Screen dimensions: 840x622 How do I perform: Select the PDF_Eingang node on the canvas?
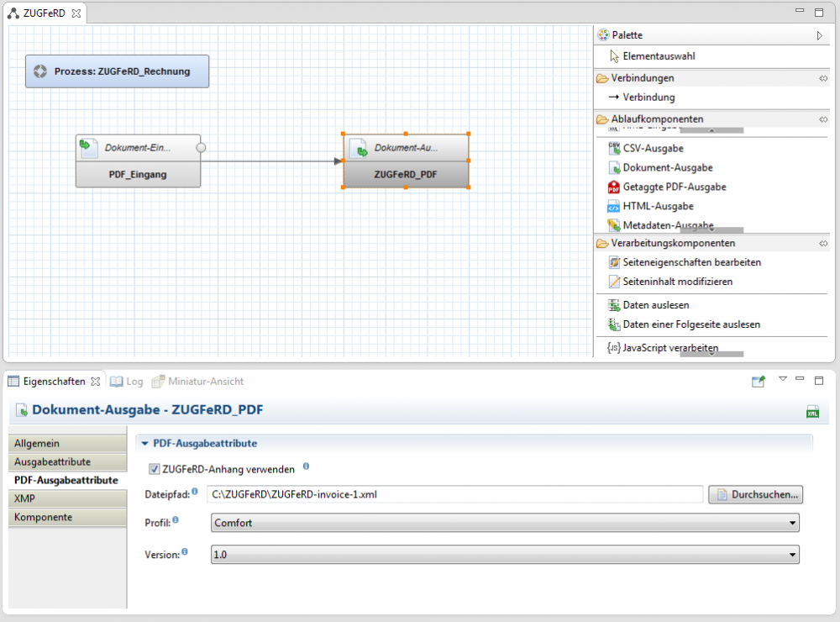point(138,161)
